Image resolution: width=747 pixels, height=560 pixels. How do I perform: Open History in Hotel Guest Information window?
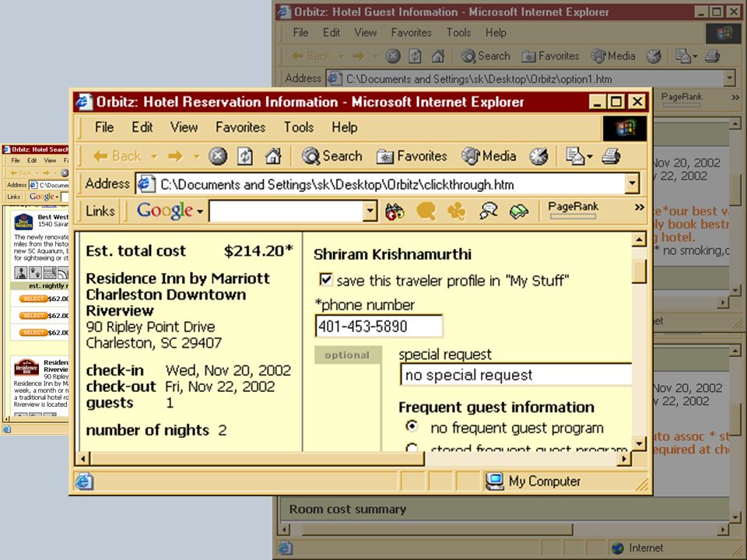654,56
